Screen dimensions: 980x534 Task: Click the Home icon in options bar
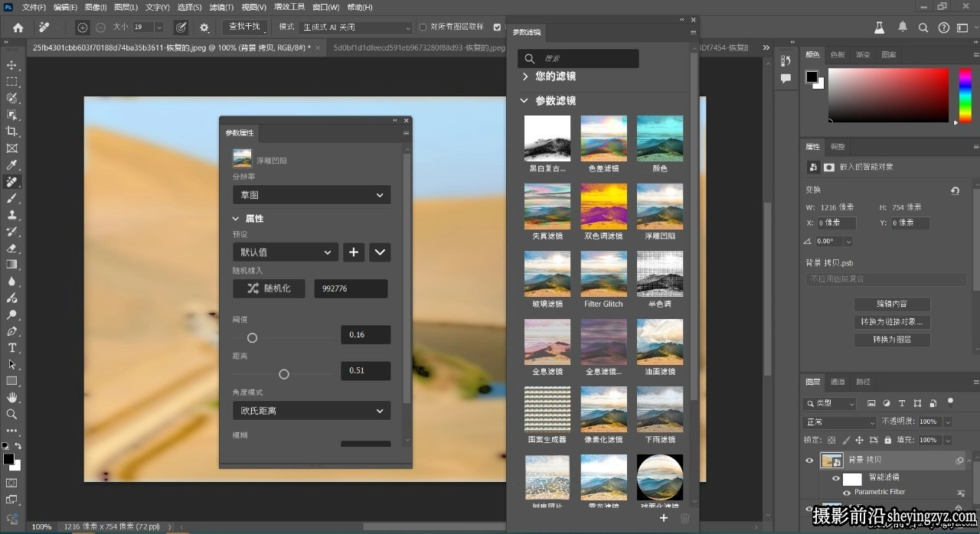tap(18, 27)
